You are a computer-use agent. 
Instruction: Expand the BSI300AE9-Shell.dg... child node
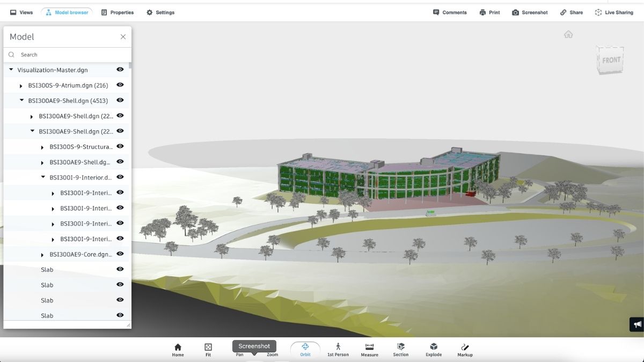point(42,162)
